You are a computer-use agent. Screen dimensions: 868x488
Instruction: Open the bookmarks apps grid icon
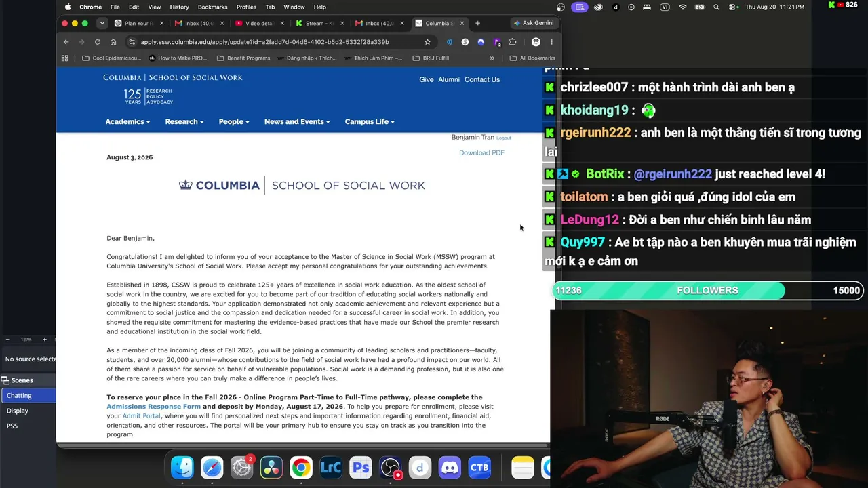[x=64, y=58]
